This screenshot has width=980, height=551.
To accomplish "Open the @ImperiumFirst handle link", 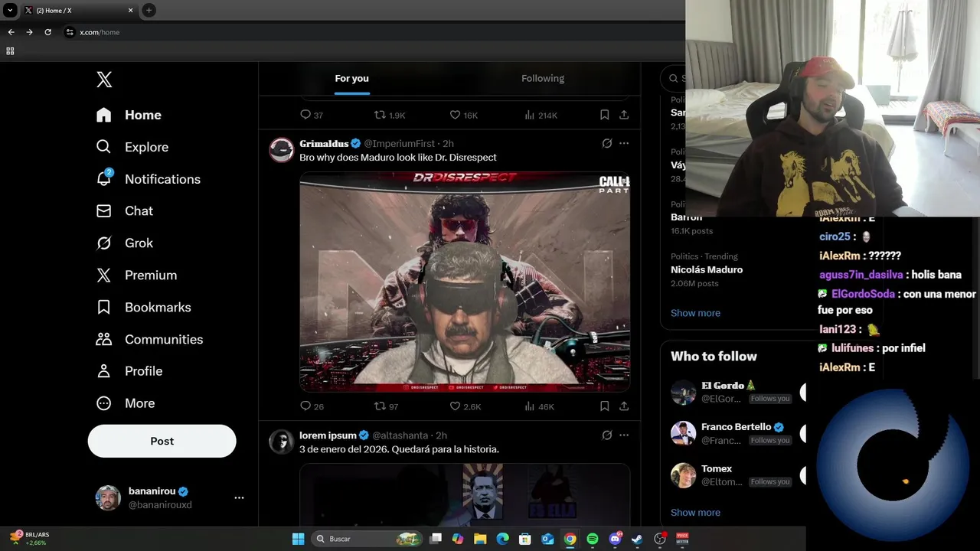I will [399, 143].
